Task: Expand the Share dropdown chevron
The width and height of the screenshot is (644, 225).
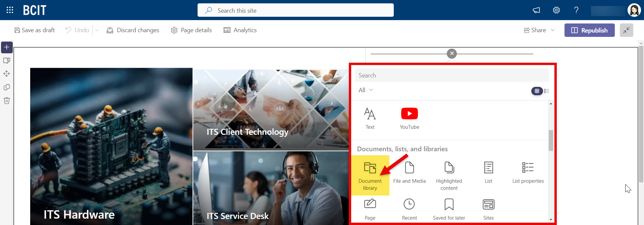Action: tap(553, 30)
